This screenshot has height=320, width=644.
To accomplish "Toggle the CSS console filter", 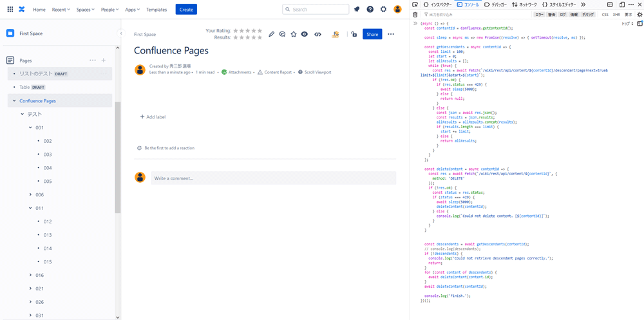I will [x=605, y=14].
